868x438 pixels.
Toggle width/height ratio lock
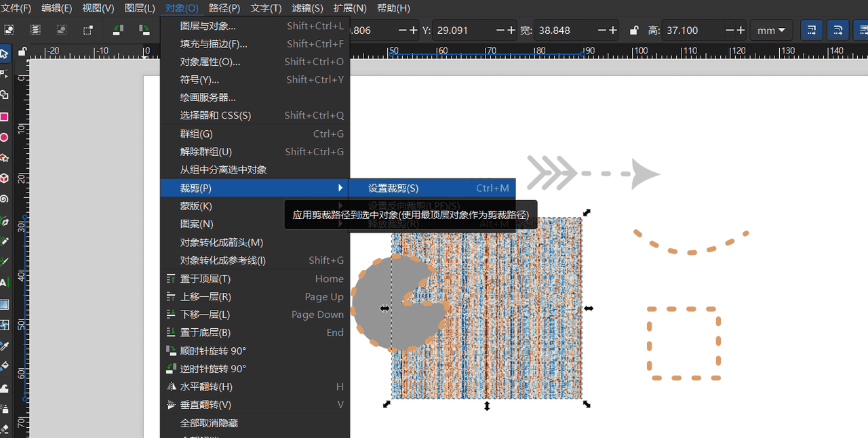pyautogui.click(x=633, y=31)
